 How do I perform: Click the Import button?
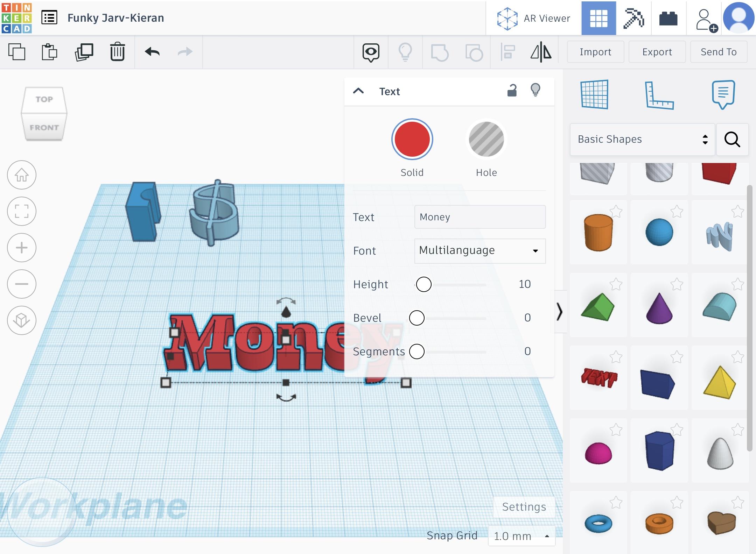tap(595, 52)
